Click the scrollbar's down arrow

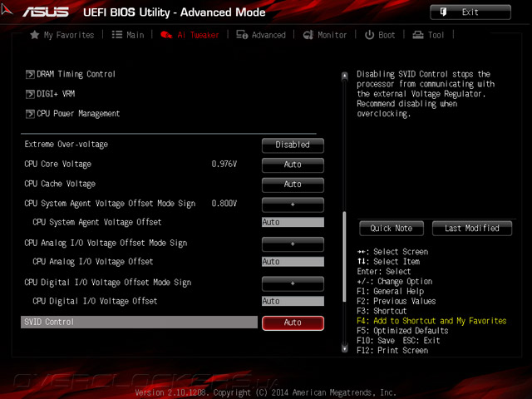point(345,348)
